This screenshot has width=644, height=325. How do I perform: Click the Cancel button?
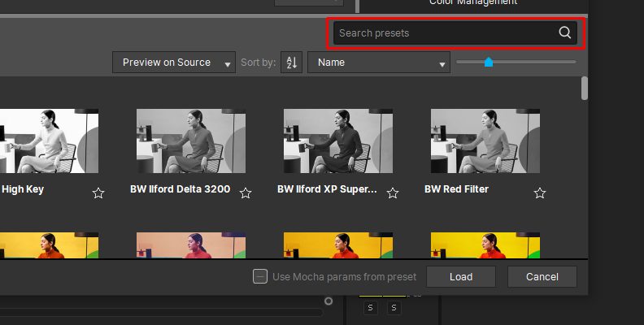[542, 277]
